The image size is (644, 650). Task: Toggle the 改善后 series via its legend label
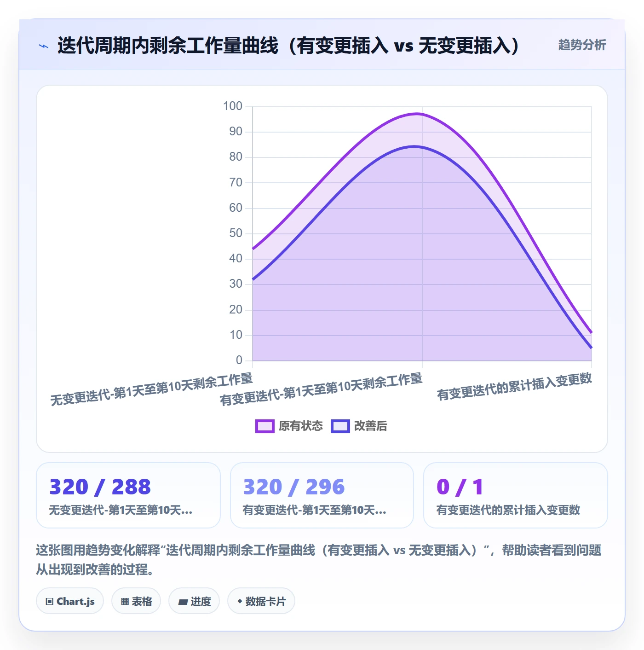click(370, 426)
